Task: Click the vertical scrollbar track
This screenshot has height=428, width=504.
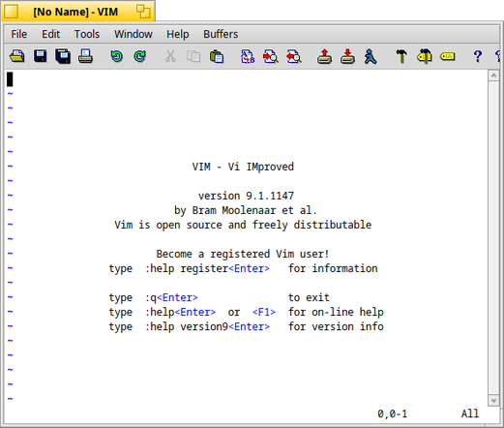Action: 493,238
